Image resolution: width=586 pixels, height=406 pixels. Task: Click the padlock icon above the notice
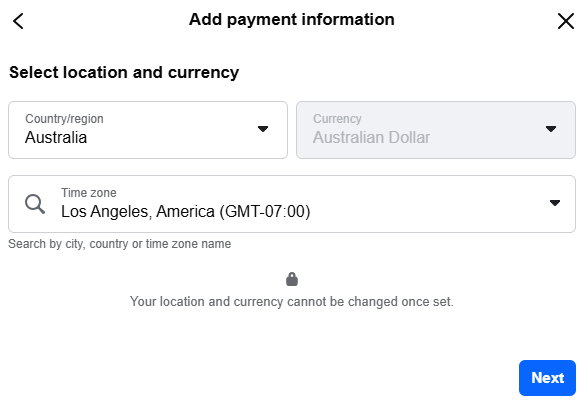pyautogui.click(x=292, y=279)
